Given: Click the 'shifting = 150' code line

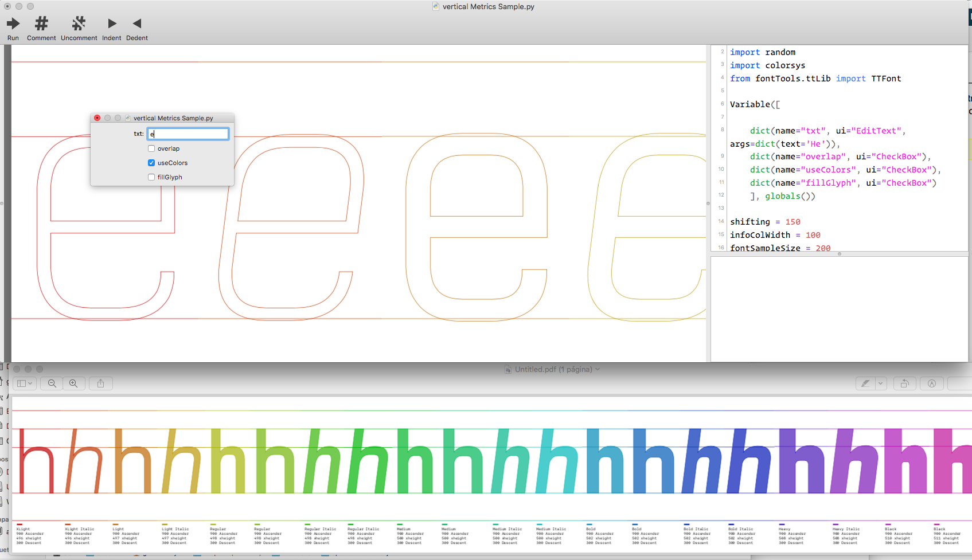Looking at the screenshot, I should pyautogui.click(x=765, y=222).
